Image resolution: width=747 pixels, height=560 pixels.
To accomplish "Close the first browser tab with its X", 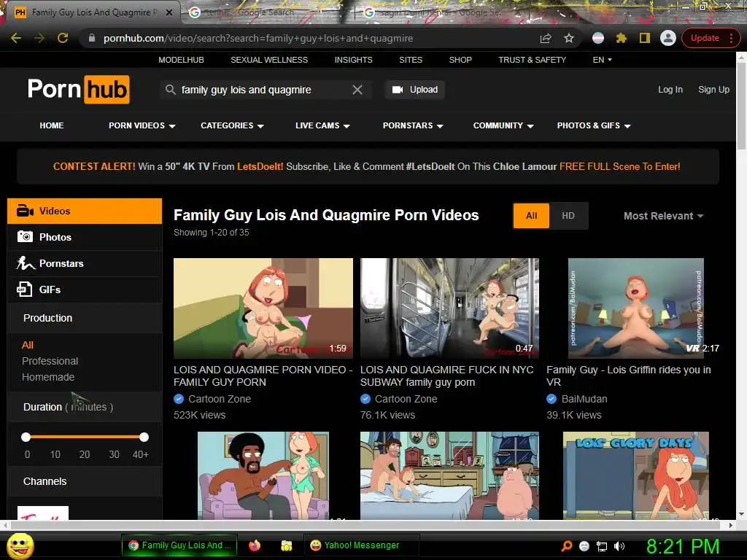I will pyautogui.click(x=169, y=12).
